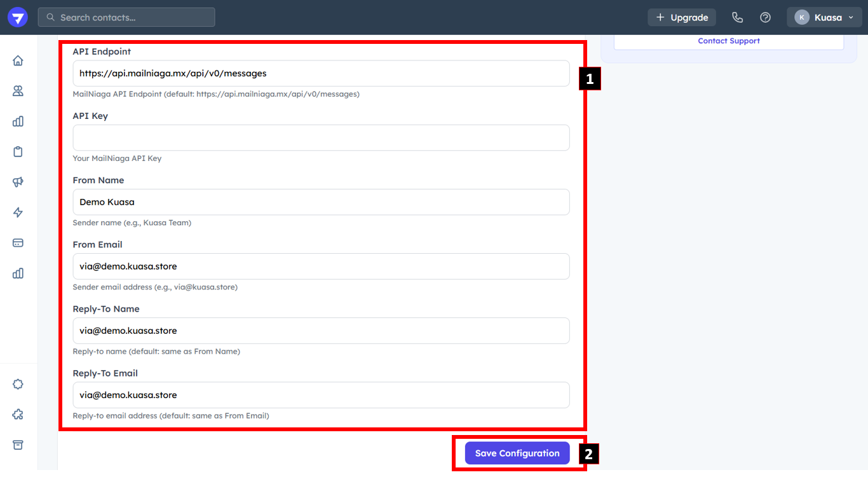This screenshot has height=477, width=868.
Task: Open the Contacts people icon in sidebar
Action: (x=18, y=91)
